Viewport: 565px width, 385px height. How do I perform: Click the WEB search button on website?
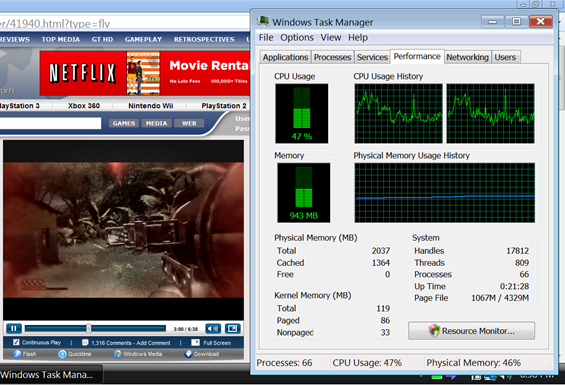pos(189,123)
